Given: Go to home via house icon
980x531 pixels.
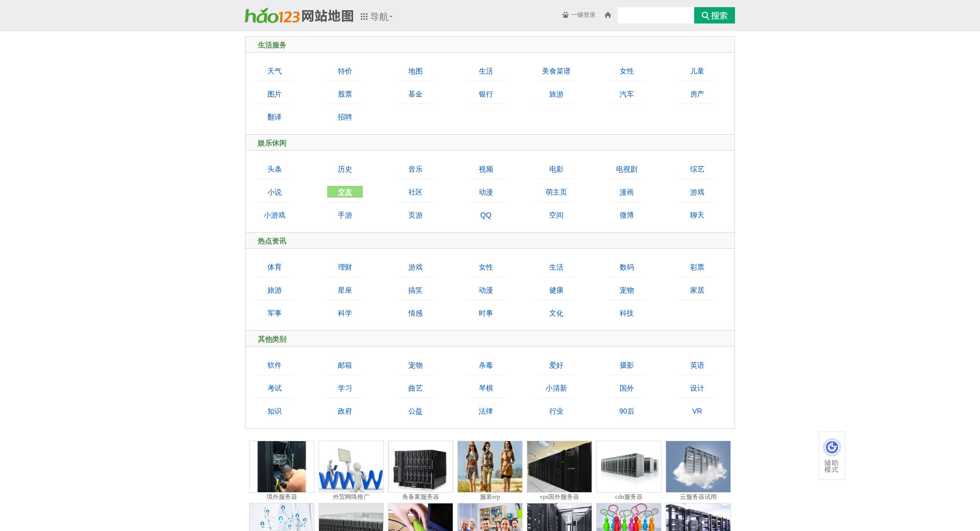Looking at the screenshot, I should 607,15.
